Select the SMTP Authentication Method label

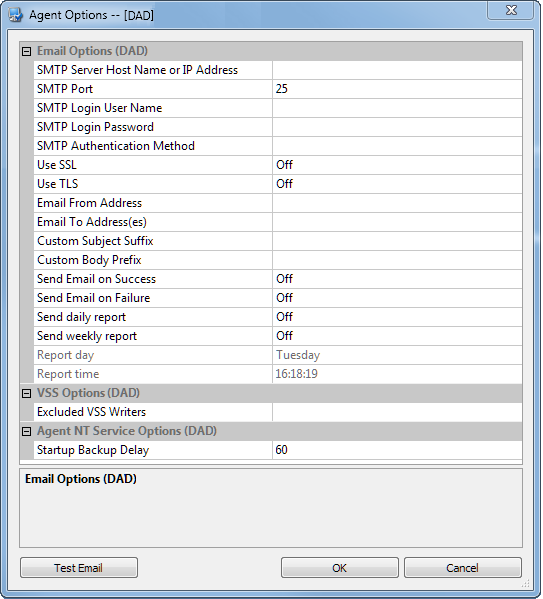click(x=116, y=146)
